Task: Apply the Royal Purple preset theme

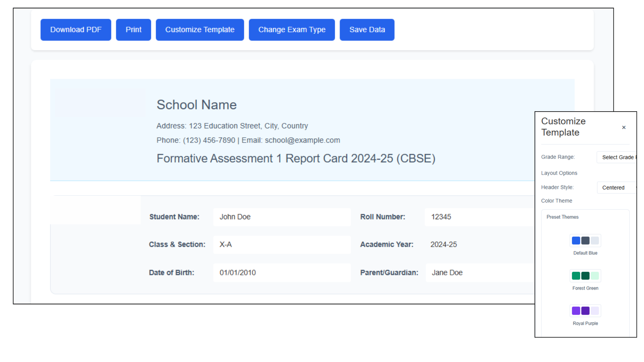Action: click(585, 311)
